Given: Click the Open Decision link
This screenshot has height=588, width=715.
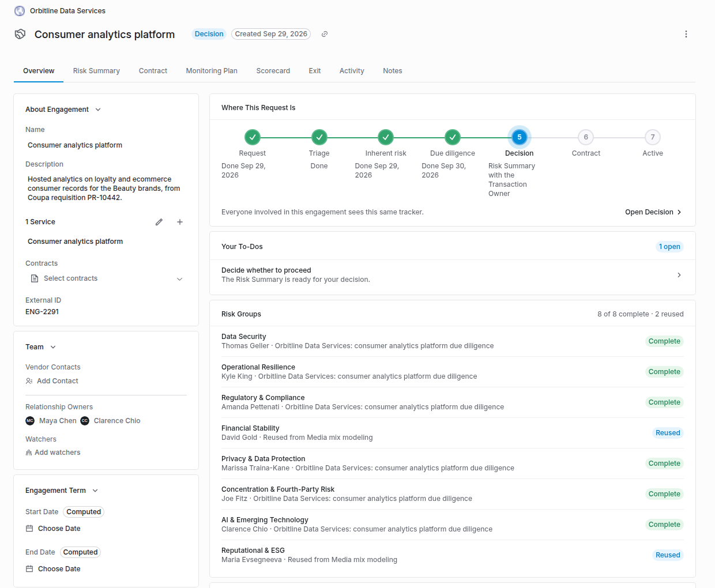Looking at the screenshot, I should [x=653, y=212].
